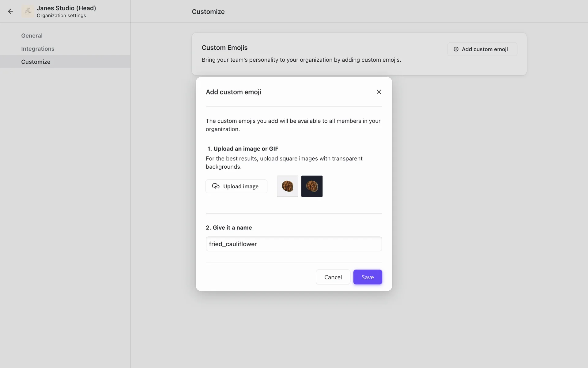
Task: Save the fried_cauliflower emoji
Action: [x=367, y=277]
